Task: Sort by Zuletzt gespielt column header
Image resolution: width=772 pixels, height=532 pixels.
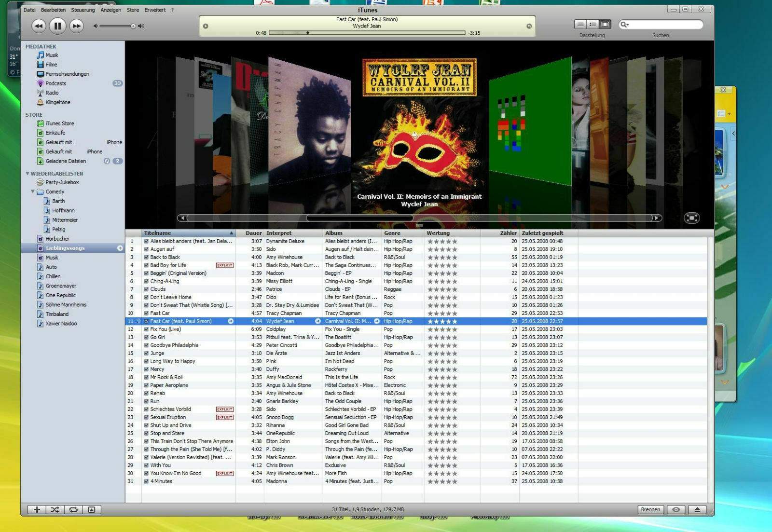Action: tap(548, 233)
